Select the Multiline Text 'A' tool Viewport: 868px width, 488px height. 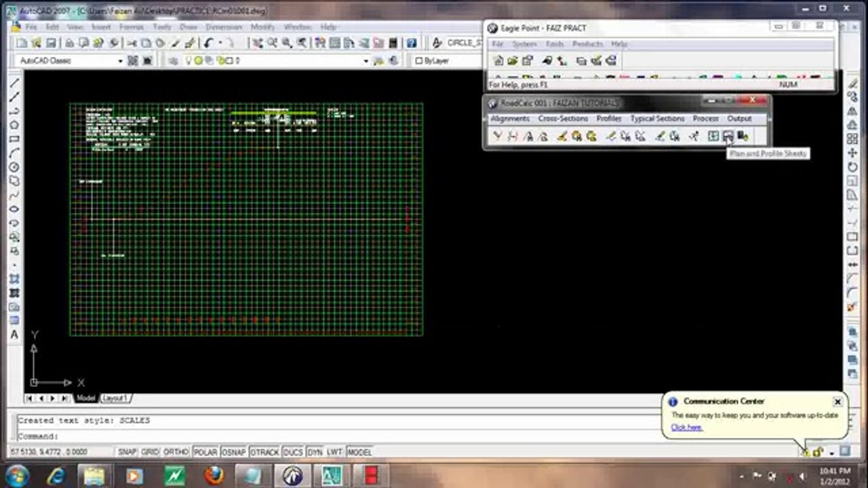pos(14,335)
